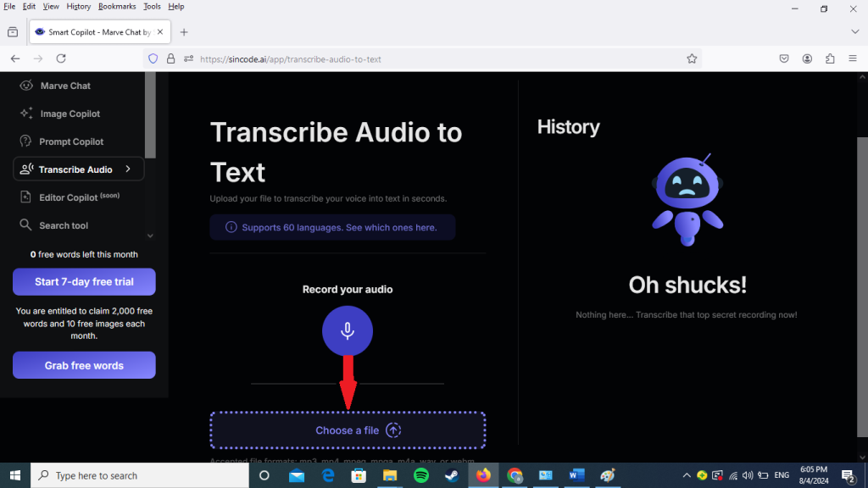Bookmark this page with star
Viewport: 868px width, 488px height.
coord(692,58)
